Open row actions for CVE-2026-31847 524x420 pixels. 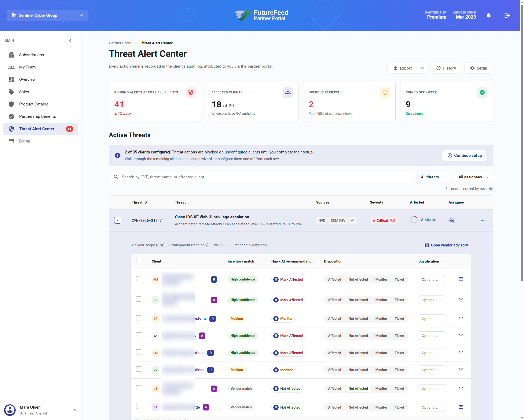click(x=482, y=220)
